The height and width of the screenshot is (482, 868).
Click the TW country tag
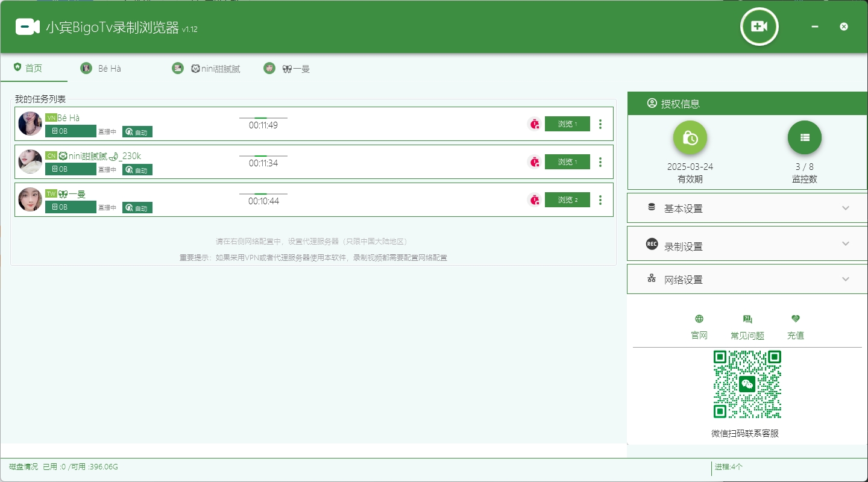(51, 194)
